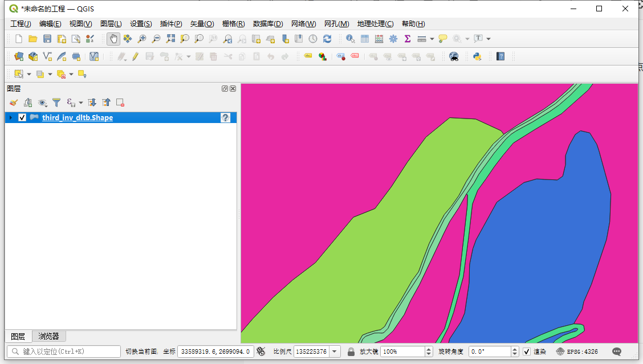Refresh the map canvas
The image size is (643, 364).
tap(327, 39)
